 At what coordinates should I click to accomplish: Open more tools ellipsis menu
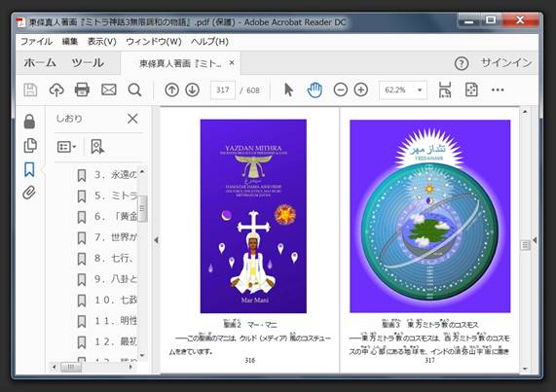point(498,89)
